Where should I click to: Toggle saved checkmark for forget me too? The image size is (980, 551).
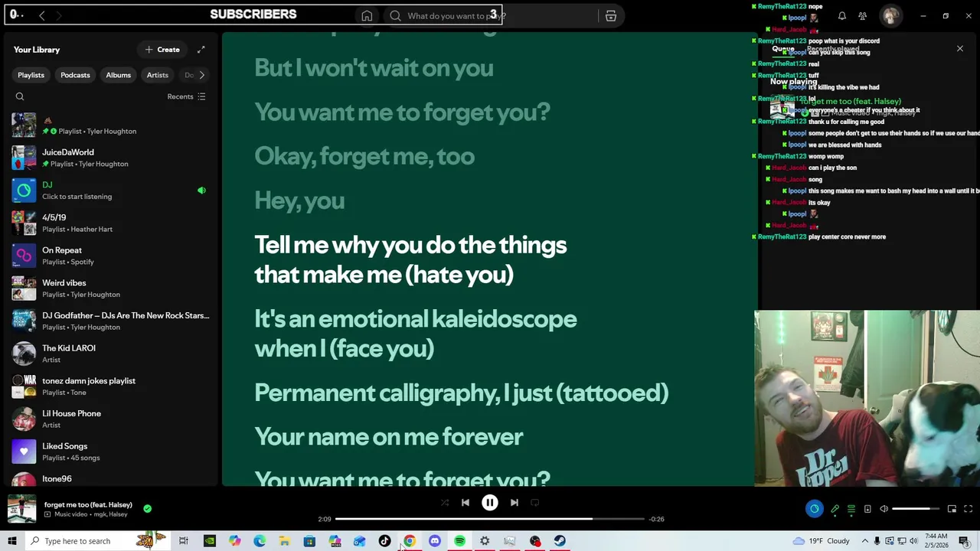tap(147, 508)
